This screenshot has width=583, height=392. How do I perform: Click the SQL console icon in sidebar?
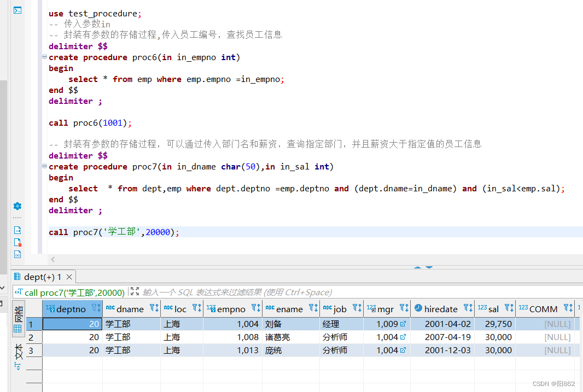click(18, 10)
